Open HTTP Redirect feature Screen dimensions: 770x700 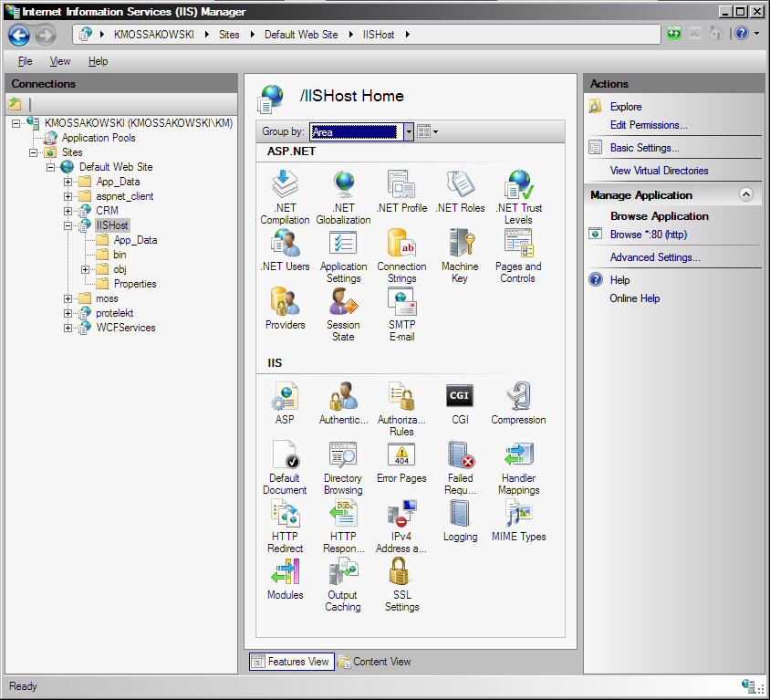click(x=285, y=526)
